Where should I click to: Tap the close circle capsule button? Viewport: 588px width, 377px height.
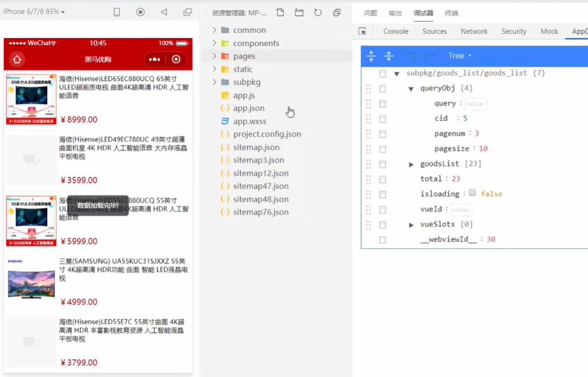coord(176,59)
